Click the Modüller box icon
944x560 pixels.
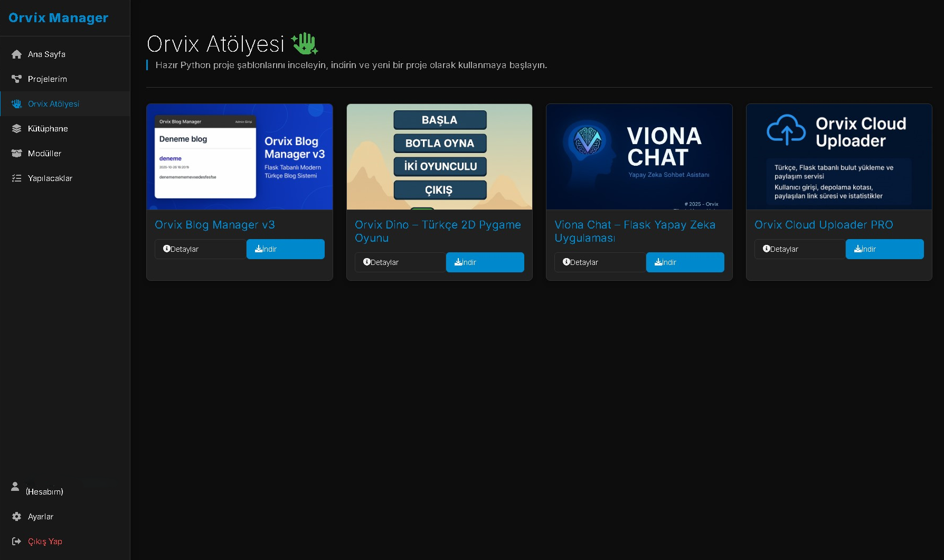coord(16,154)
